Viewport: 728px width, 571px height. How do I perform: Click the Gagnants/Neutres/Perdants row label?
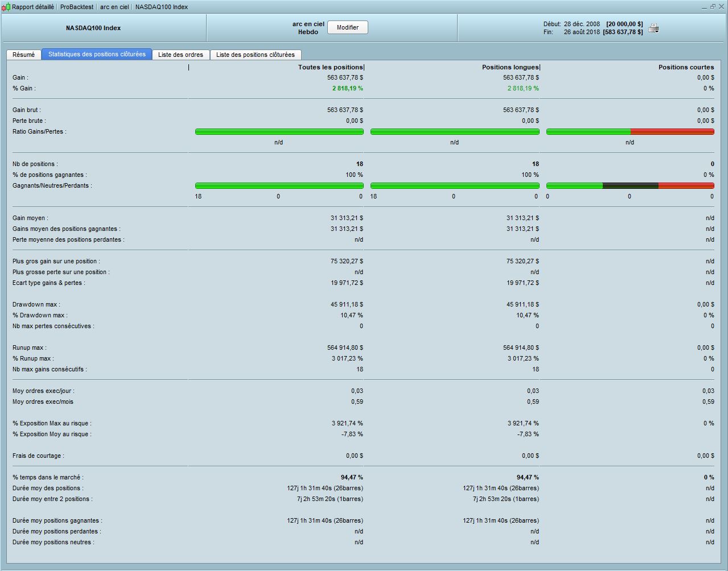pyautogui.click(x=52, y=185)
